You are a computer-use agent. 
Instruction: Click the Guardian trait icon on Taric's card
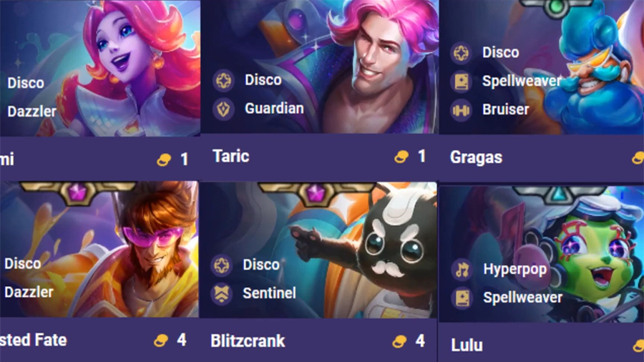[223, 109]
